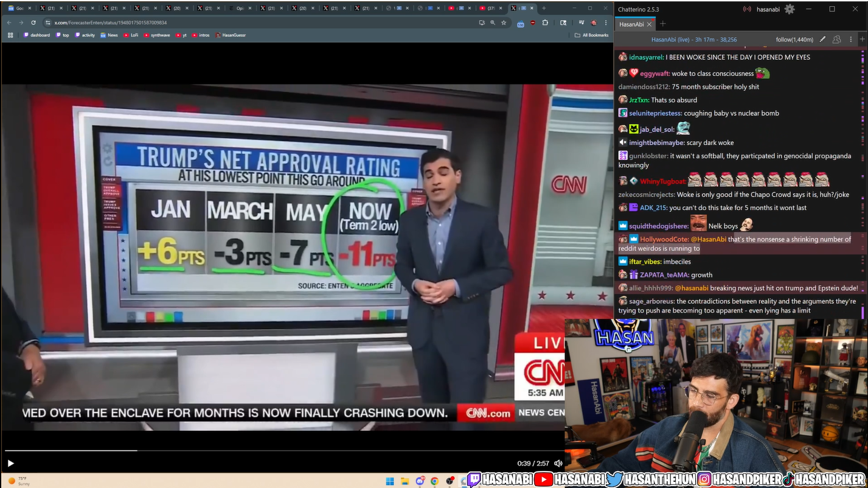Open Chatterino settings gear
This screenshot has height=488, width=868.
[x=790, y=9]
